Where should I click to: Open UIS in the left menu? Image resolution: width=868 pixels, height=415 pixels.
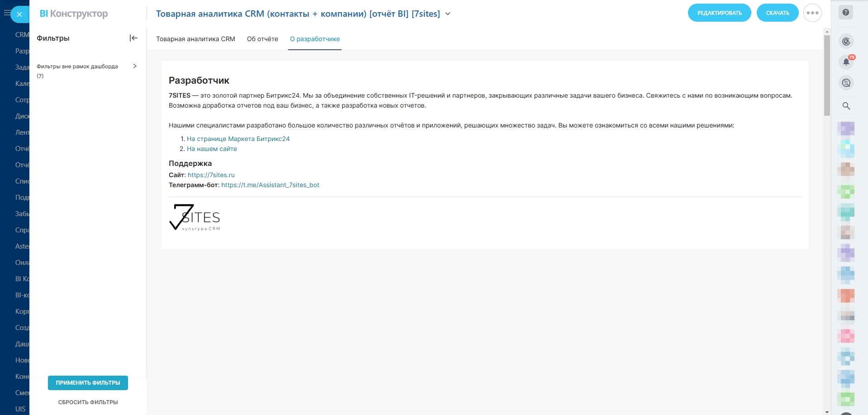(x=20, y=409)
